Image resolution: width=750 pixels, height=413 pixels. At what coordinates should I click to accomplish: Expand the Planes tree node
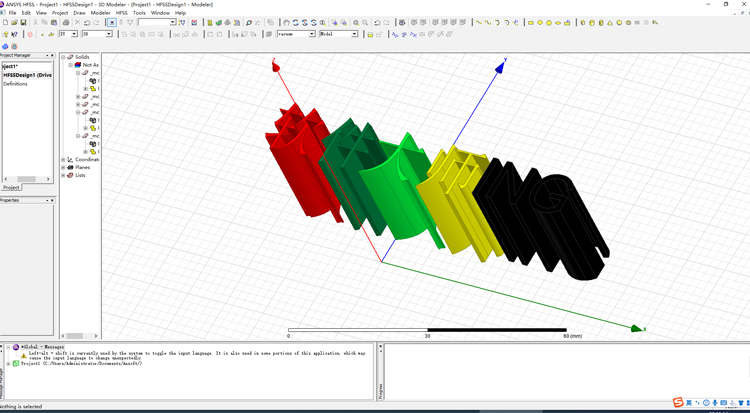point(63,167)
